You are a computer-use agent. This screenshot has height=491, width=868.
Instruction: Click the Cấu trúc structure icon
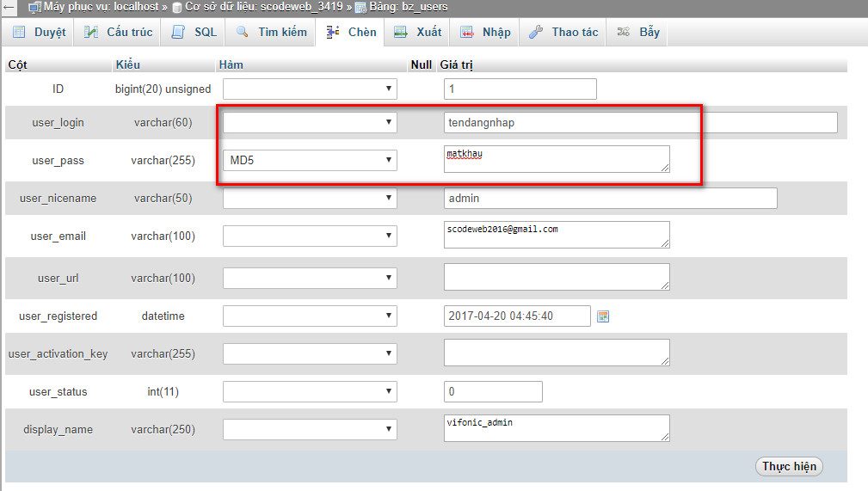(91, 33)
